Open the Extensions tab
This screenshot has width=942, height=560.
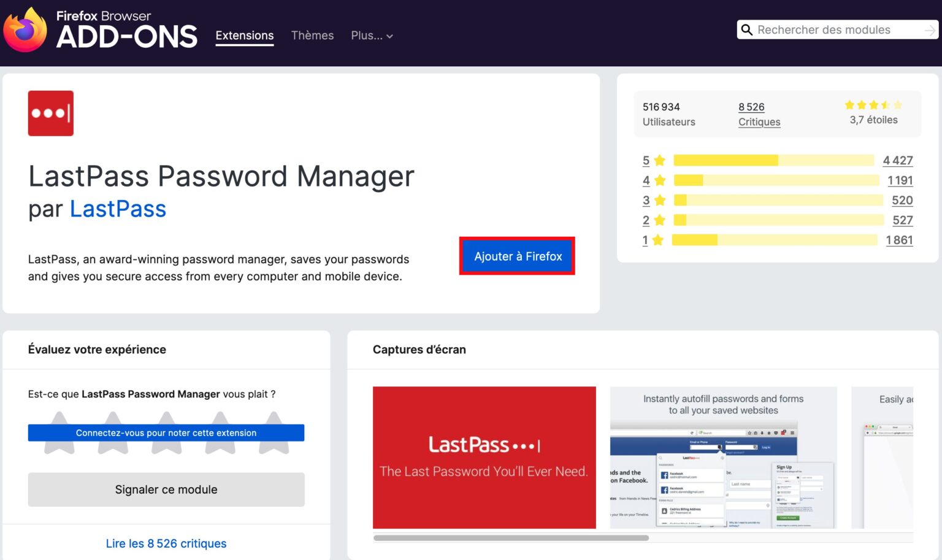tap(245, 36)
